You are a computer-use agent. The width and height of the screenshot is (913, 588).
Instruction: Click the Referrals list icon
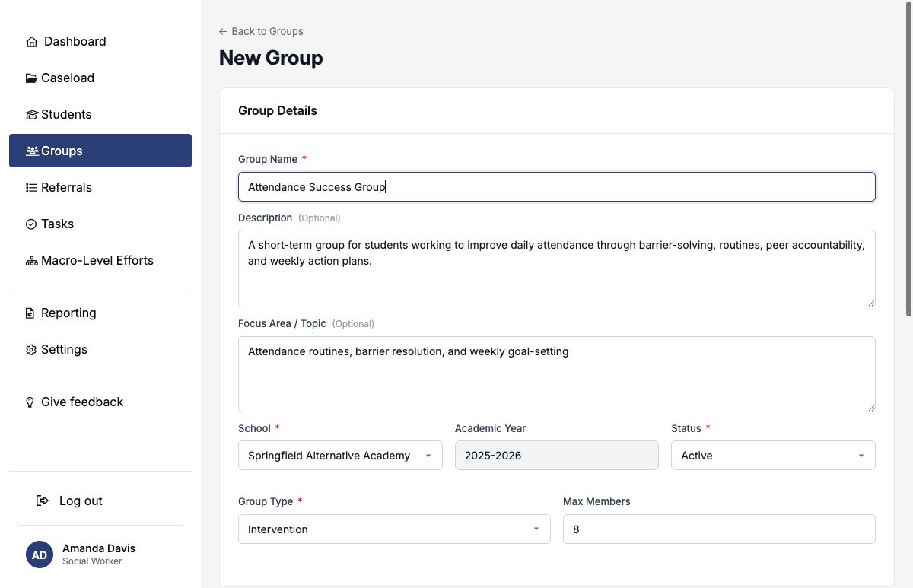coord(31,187)
